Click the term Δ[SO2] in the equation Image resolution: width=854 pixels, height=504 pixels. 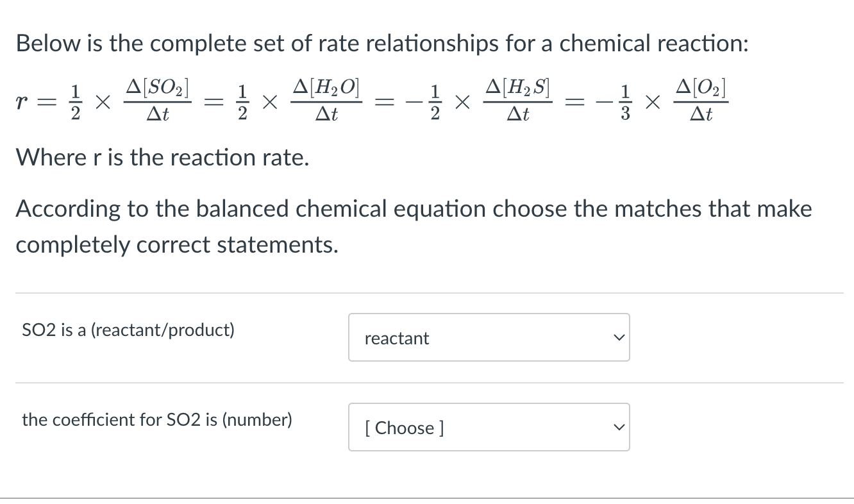tap(159, 88)
